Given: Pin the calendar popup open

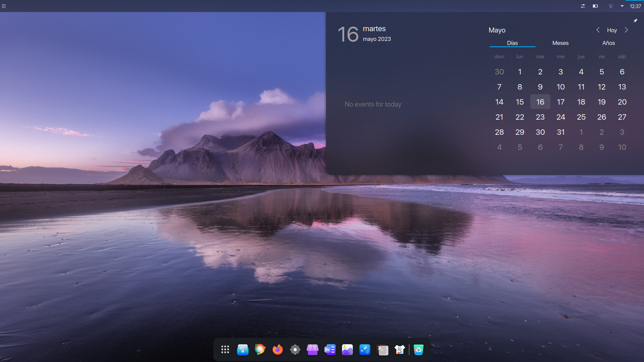Looking at the screenshot, I should (x=635, y=21).
